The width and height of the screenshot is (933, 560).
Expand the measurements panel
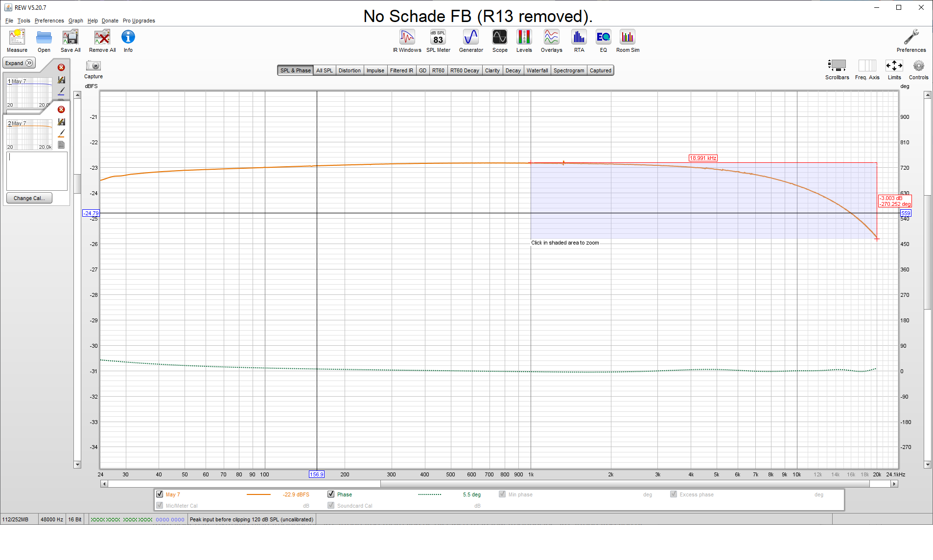coord(19,63)
